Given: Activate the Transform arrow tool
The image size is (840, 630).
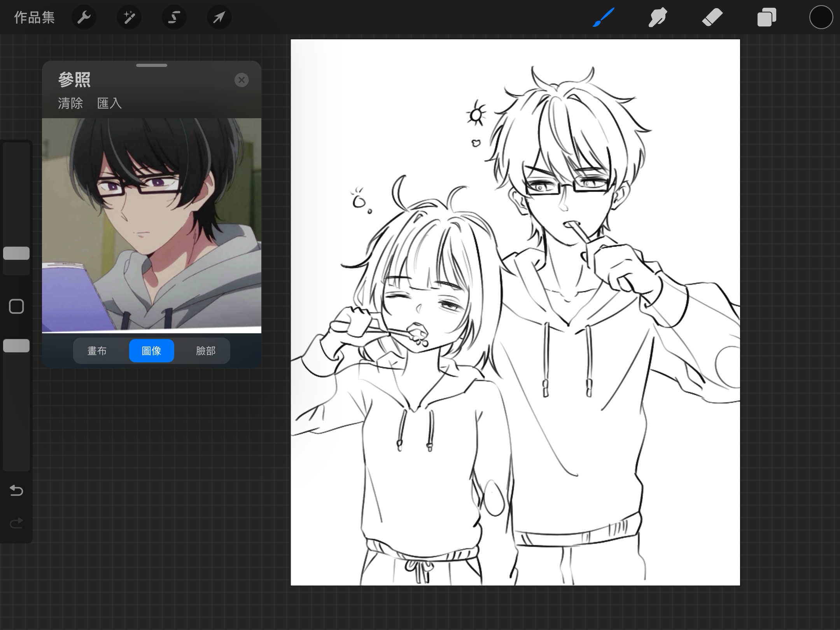Looking at the screenshot, I should pos(219,17).
